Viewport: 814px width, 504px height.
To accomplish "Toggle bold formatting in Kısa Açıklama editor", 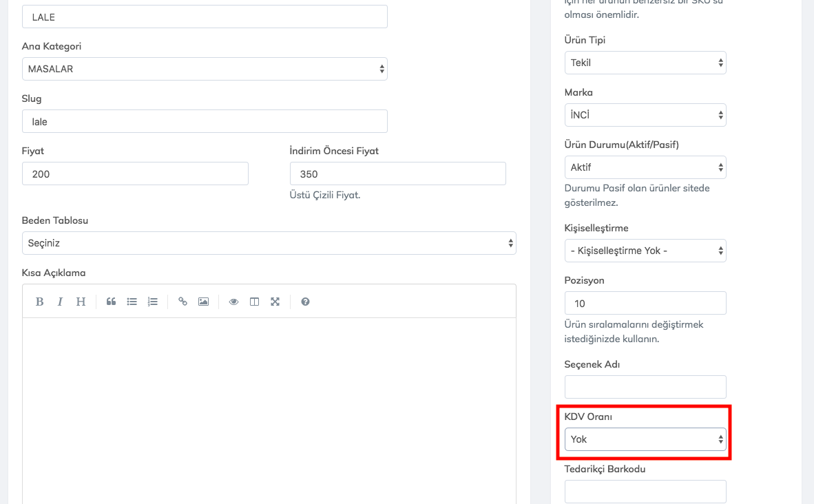I will 39,302.
